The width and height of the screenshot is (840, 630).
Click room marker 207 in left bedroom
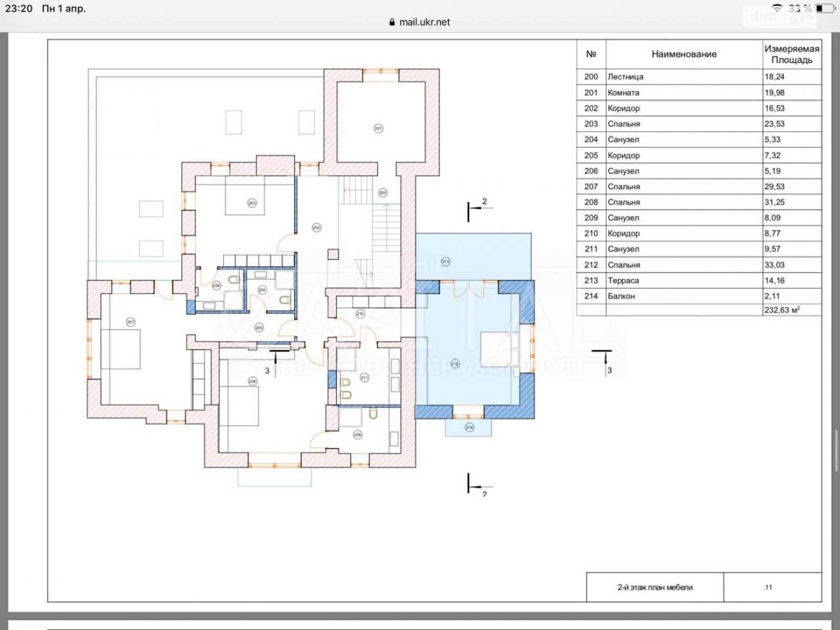point(130,322)
